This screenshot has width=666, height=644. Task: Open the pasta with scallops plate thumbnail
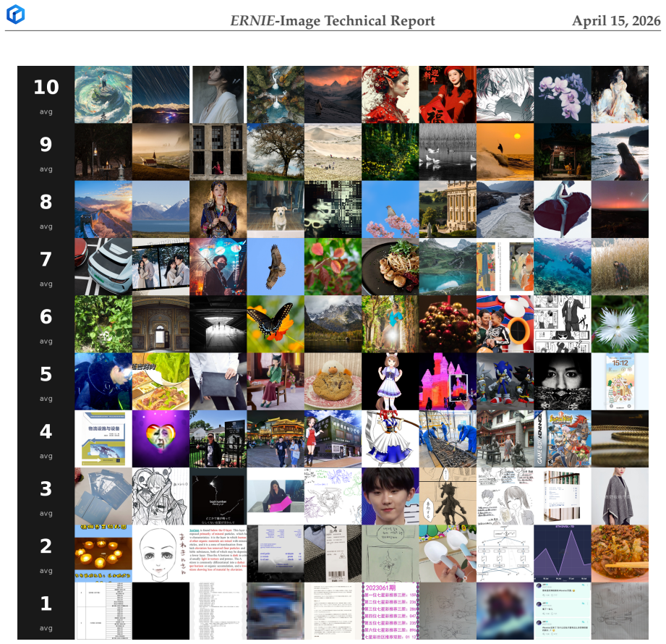coord(390,266)
